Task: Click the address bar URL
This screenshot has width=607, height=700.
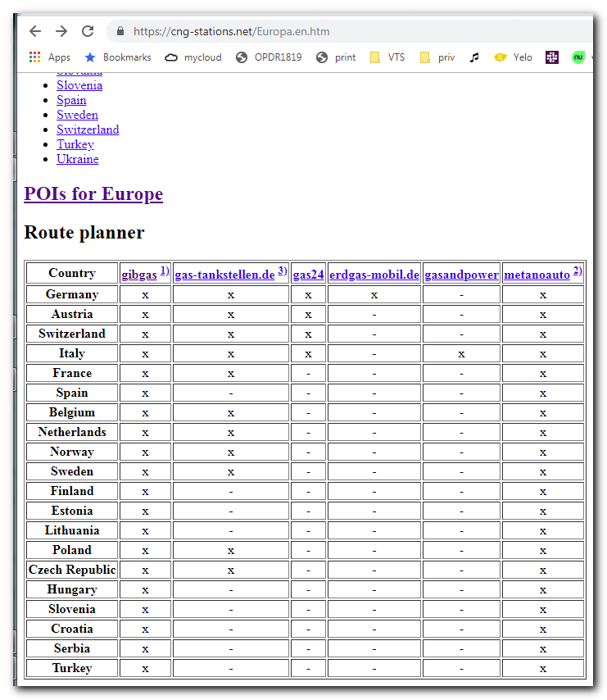Action: click(232, 32)
